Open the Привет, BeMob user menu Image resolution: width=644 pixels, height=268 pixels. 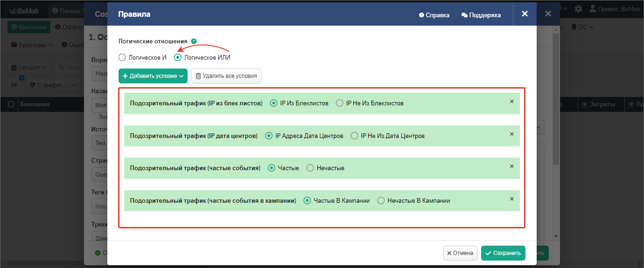point(615,9)
